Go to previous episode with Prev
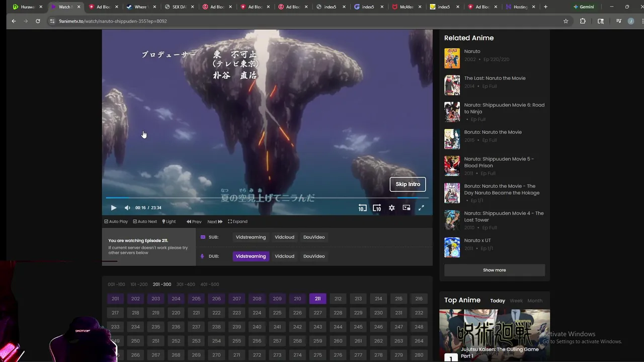The height and width of the screenshot is (362, 644). [194, 222]
